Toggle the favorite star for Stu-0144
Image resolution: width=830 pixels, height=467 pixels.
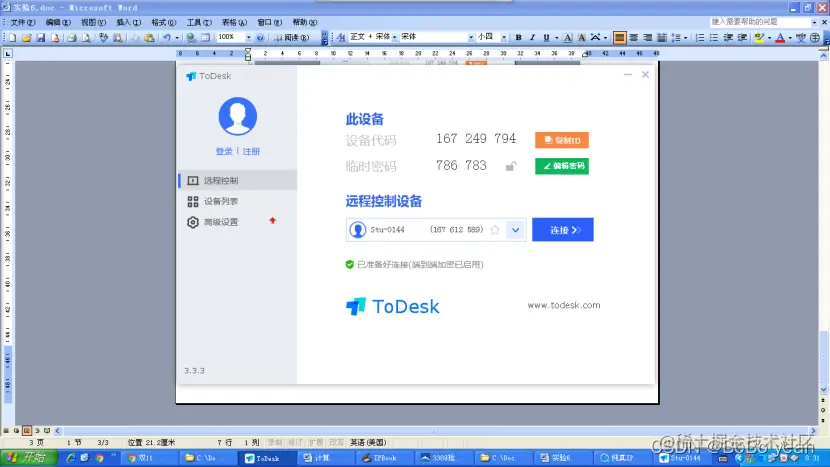point(495,230)
